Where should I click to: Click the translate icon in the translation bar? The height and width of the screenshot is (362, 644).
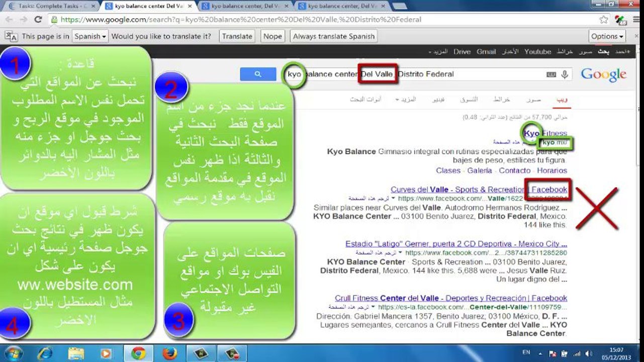tap(11, 36)
